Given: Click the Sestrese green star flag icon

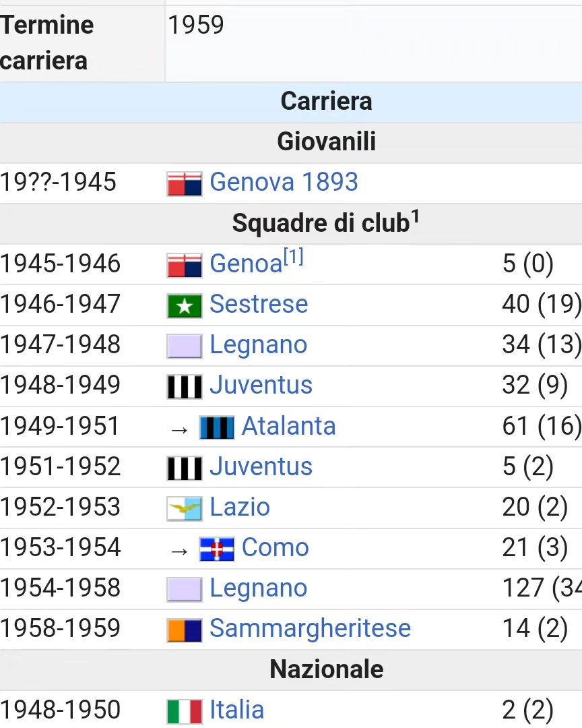Looking at the screenshot, I should point(185,306).
